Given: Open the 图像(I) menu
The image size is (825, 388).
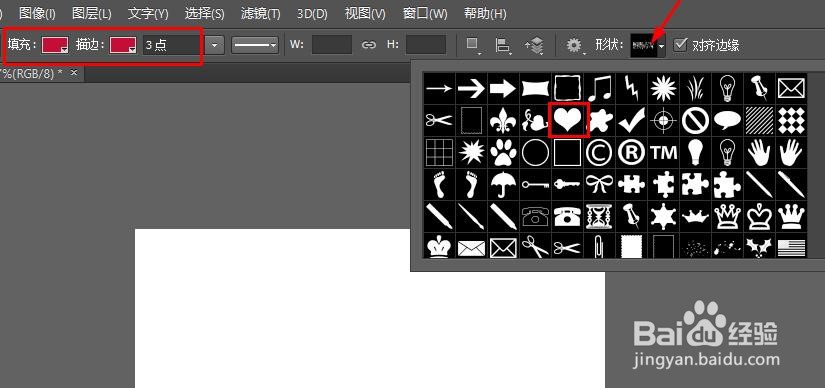Looking at the screenshot, I should pos(37,13).
